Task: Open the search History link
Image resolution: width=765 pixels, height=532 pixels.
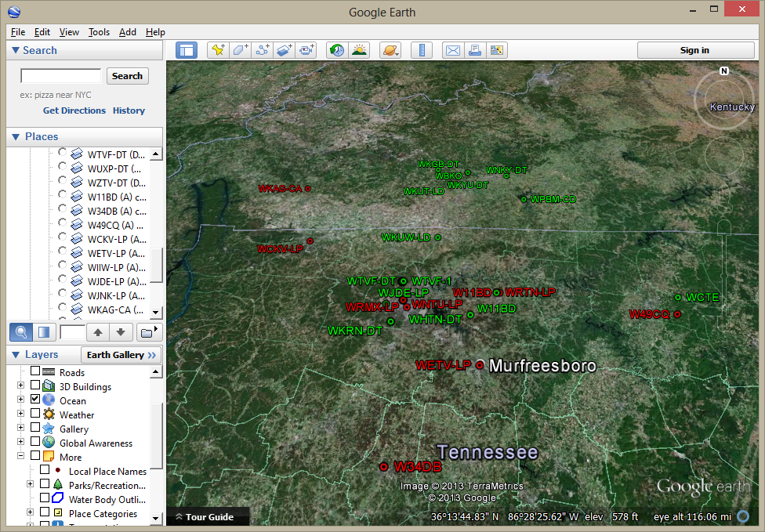Action: click(129, 110)
